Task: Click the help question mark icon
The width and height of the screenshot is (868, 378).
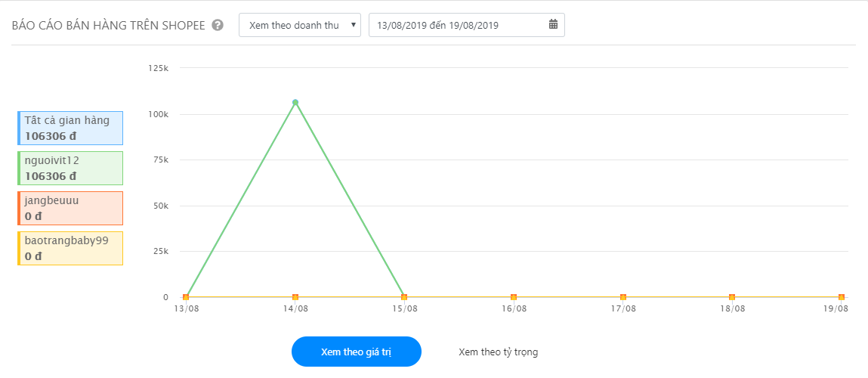Action: click(218, 25)
